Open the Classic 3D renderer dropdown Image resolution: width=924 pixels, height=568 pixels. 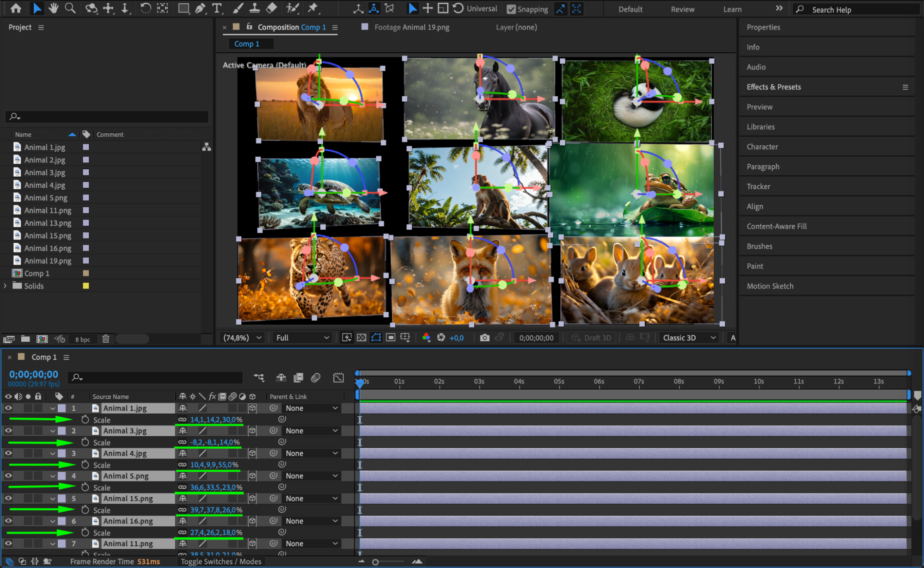coord(689,338)
